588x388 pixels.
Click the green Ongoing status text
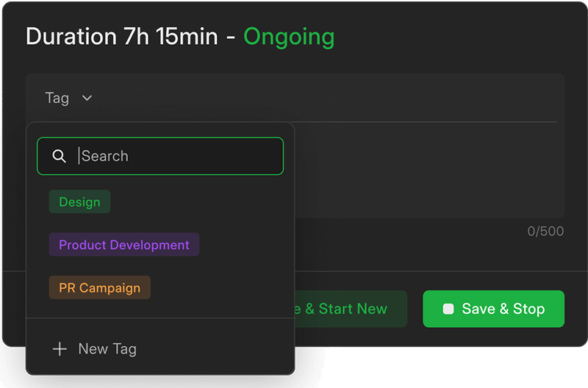tap(289, 36)
